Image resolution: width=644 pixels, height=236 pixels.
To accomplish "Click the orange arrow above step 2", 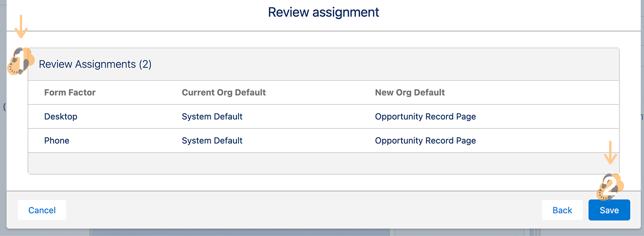I will pos(611,152).
